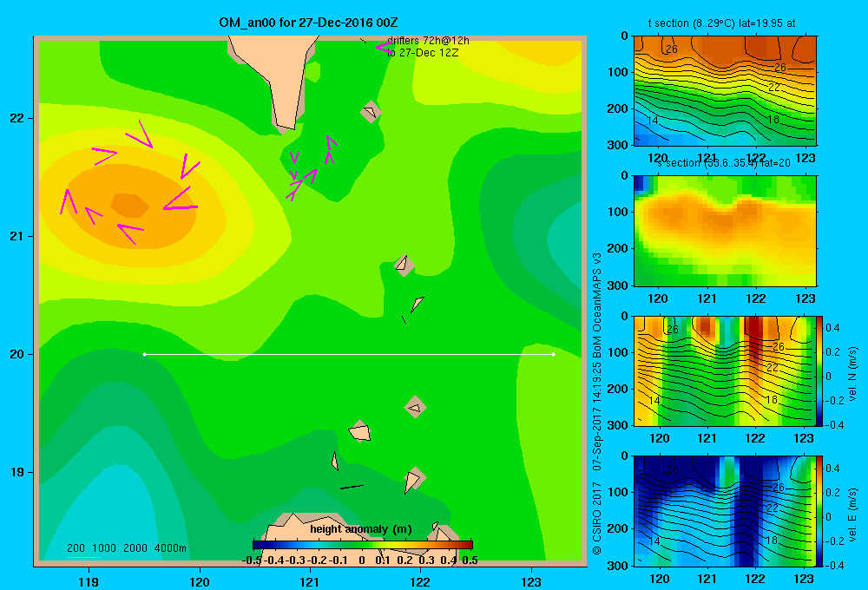Image resolution: width=868 pixels, height=590 pixels.
Task: Click the "0.5" maximum on height anomaly scale
Action: point(470,560)
